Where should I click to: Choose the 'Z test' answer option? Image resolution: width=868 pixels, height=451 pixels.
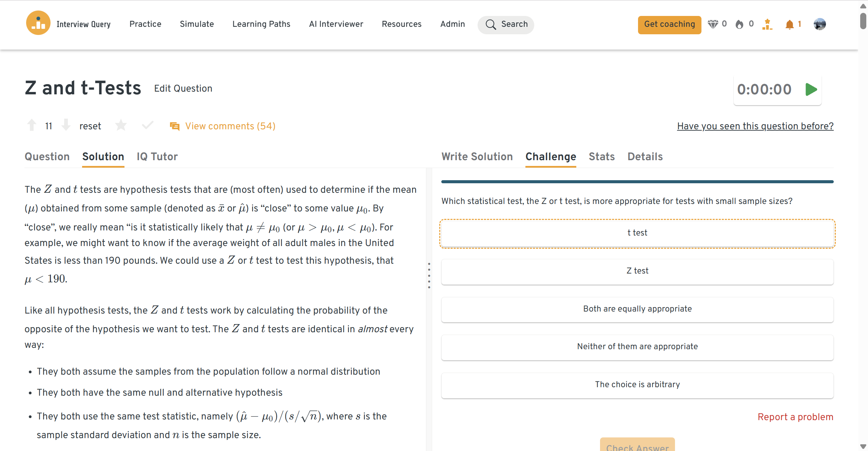pos(637,271)
